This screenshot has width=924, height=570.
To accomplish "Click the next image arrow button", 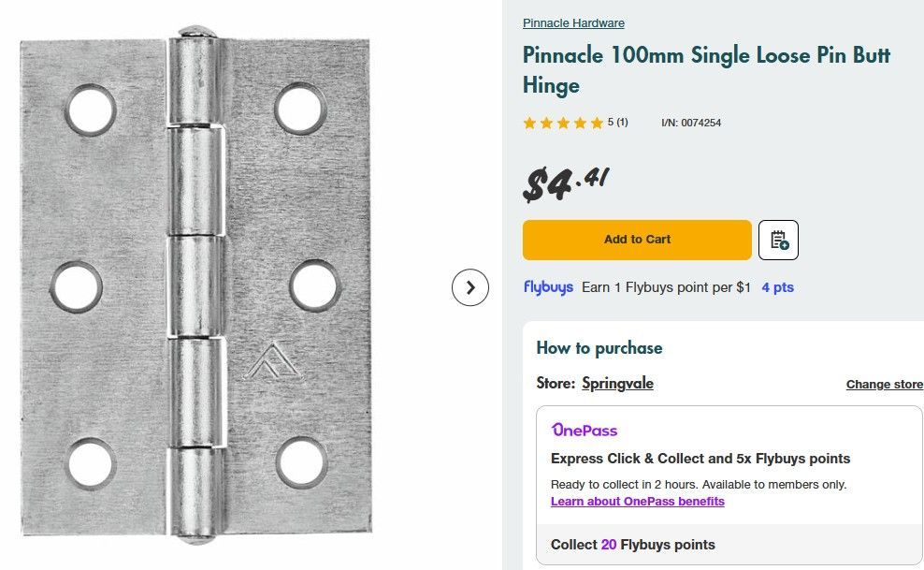I will point(470,287).
